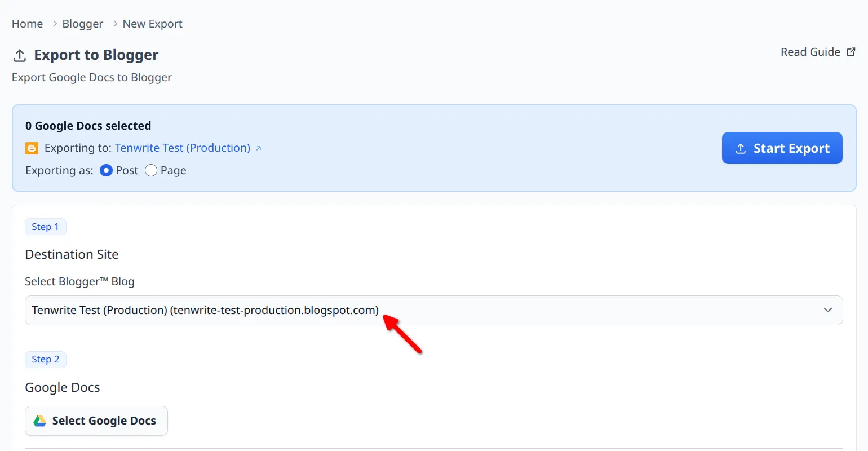The image size is (868, 451).
Task: Click the arrow icon after Tenwrite Test (Production)
Action: (x=259, y=148)
